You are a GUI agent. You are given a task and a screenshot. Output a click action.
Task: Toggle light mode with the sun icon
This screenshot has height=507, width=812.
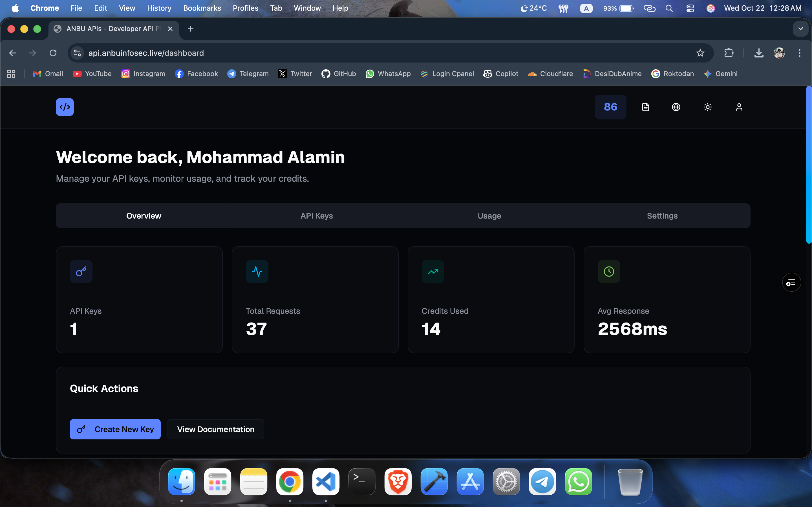(708, 107)
